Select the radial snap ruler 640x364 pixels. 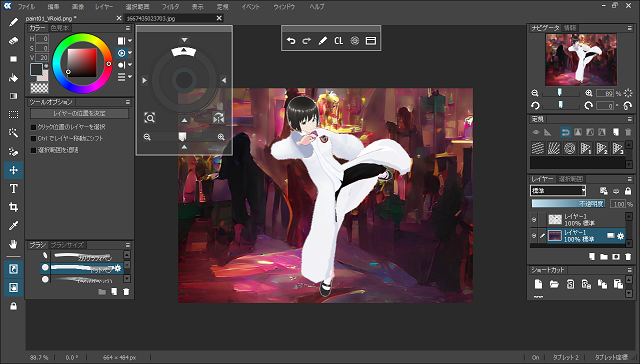point(553,148)
